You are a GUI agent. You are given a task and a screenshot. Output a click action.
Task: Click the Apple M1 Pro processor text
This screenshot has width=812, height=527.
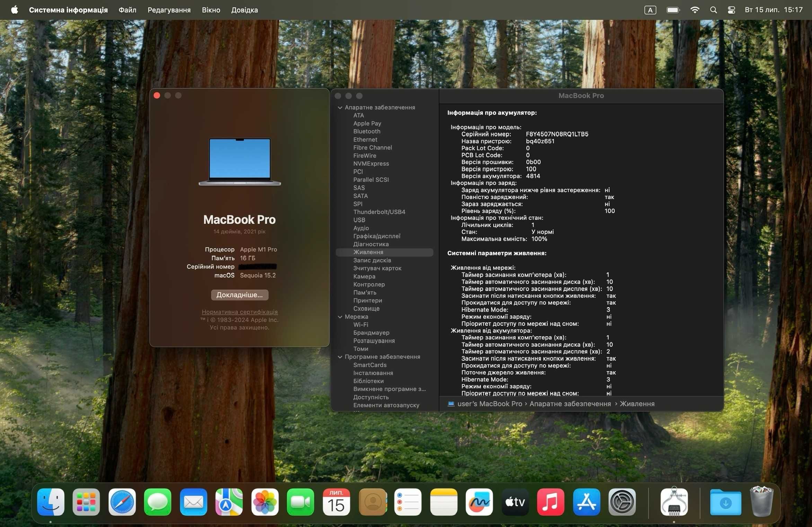[x=258, y=250]
